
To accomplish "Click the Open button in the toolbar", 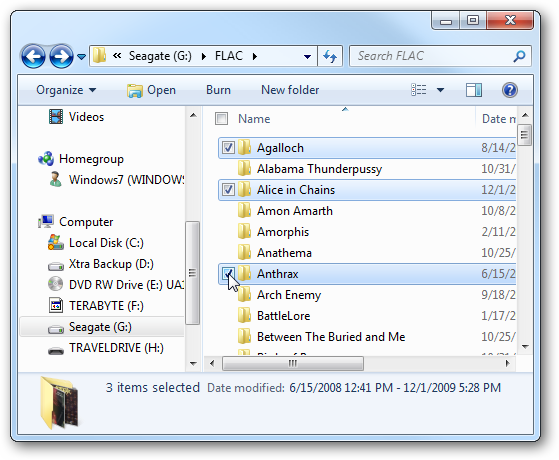I will point(152,91).
